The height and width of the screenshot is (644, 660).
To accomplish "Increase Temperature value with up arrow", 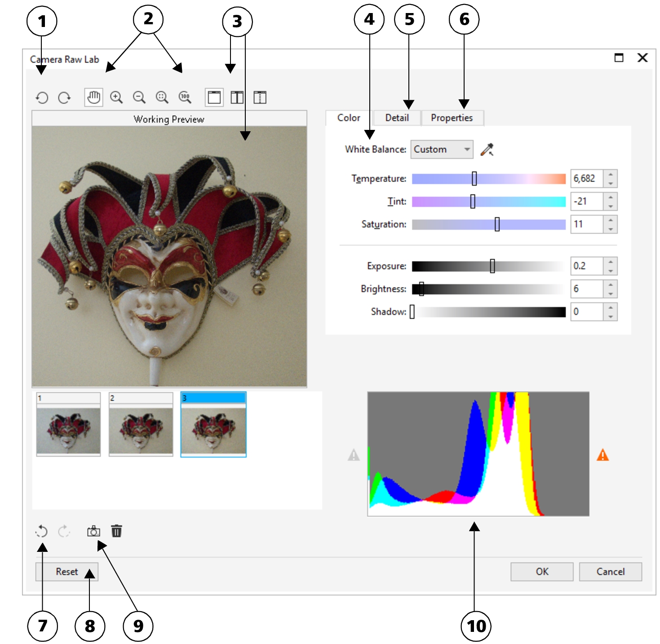I will pos(611,174).
